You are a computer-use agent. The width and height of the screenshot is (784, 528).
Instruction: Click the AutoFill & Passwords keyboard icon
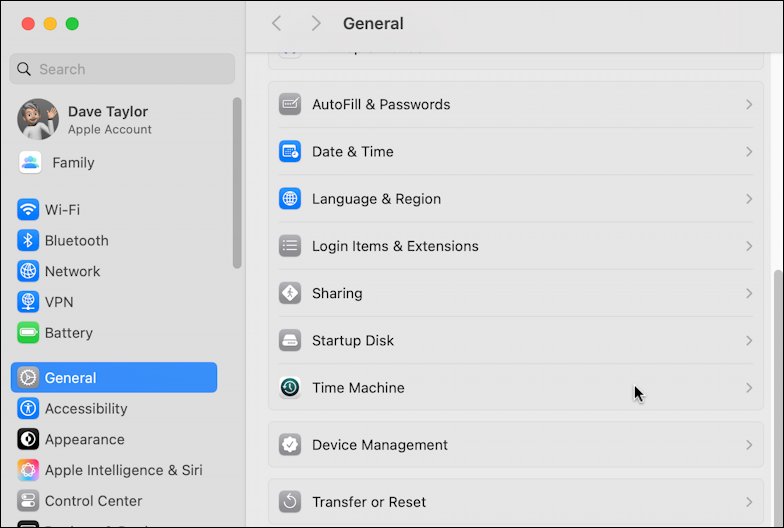[290, 104]
